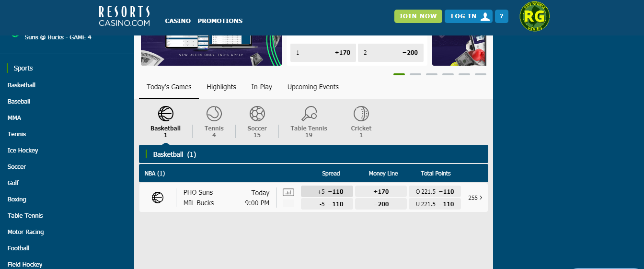Click the JOIN NOW button
The height and width of the screenshot is (269, 644).
pos(418,16)
